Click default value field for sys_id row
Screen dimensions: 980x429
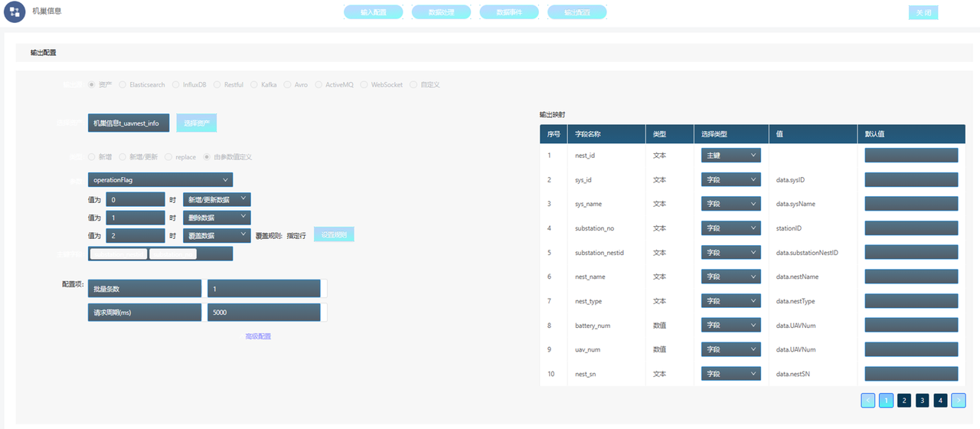click(911, 180)
